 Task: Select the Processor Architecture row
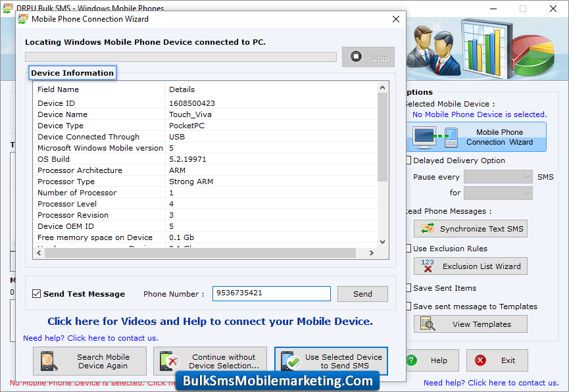point(205,170)
